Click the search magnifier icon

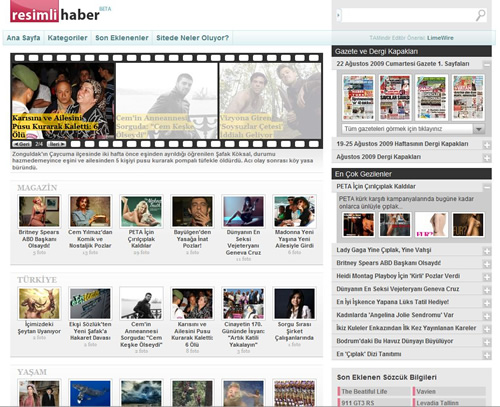point(480,16)
